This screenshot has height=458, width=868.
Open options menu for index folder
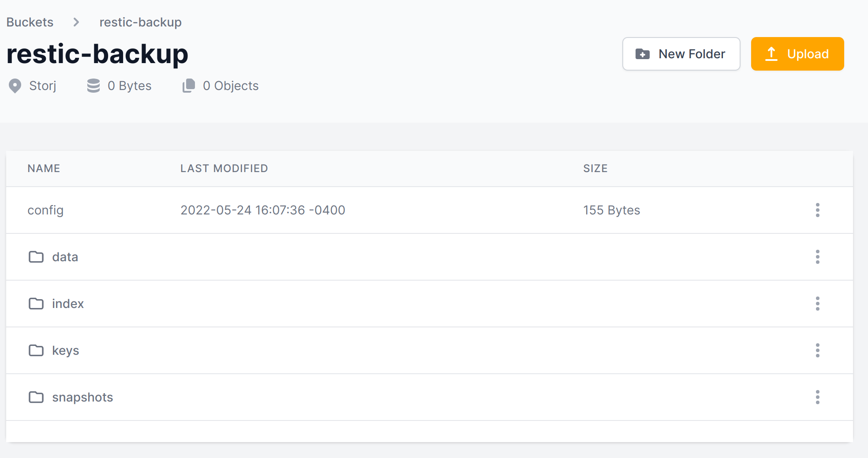click(817, 304)
